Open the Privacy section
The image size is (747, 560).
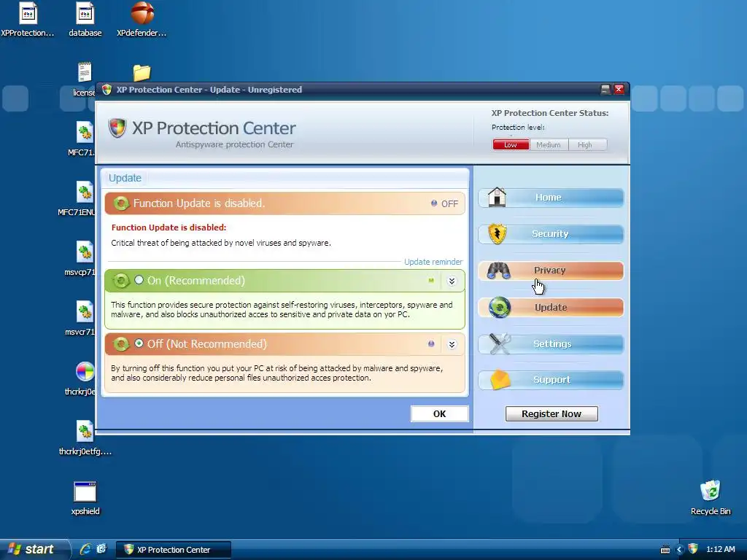pyautogui.click(x=551, y=271)
